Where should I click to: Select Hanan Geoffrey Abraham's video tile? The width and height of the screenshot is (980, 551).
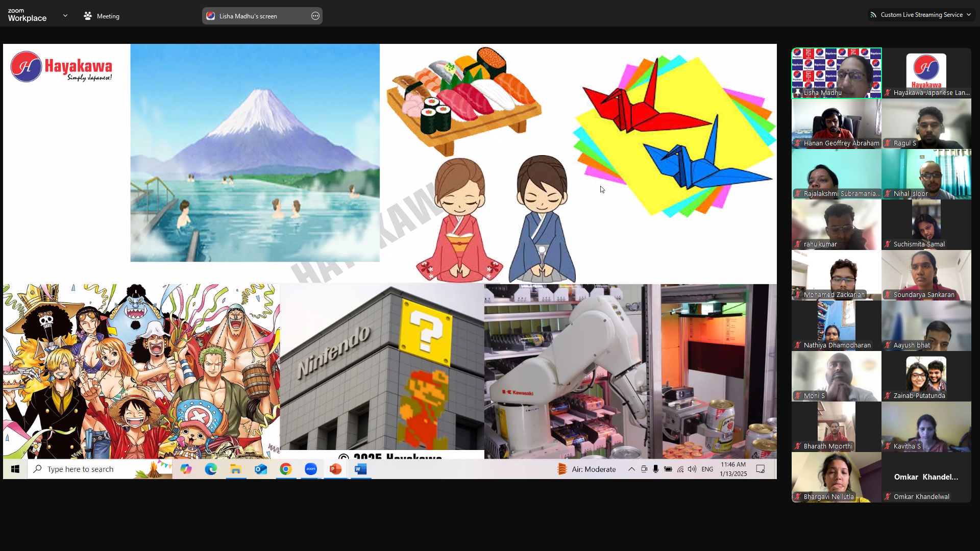point(837,123)
